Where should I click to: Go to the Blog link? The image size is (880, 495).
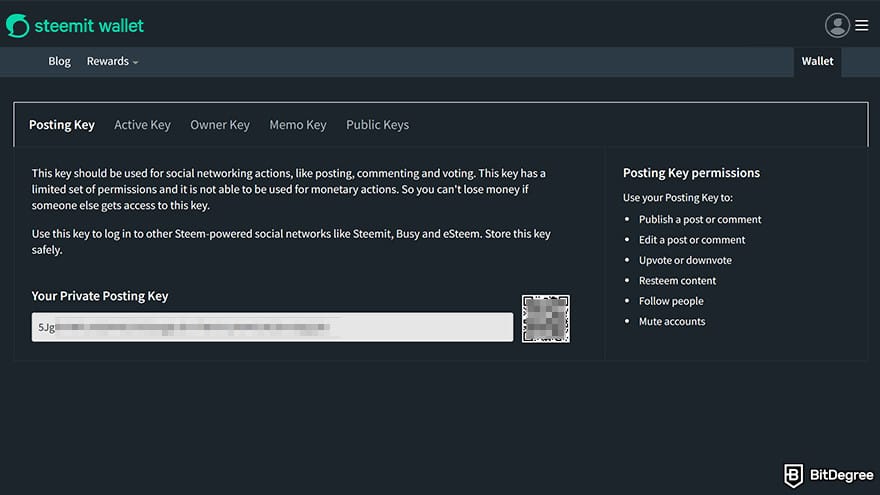[x=59, y=61]
